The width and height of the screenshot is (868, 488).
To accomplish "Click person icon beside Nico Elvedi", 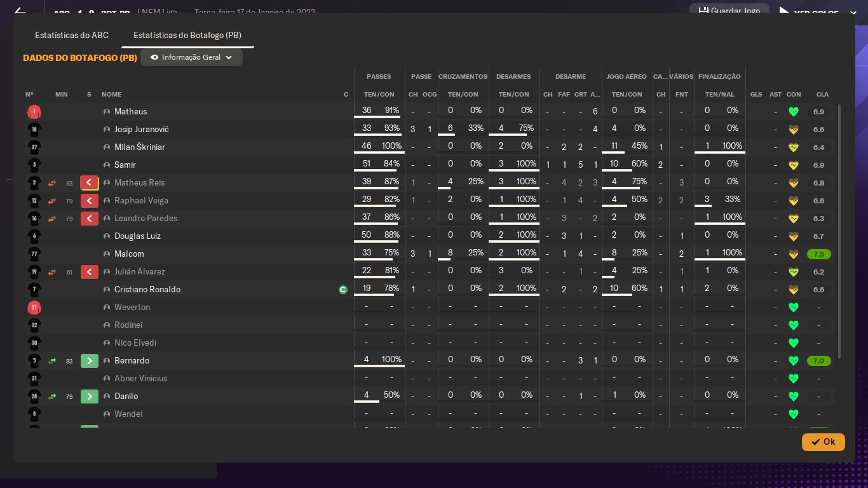I will (107, 343).
